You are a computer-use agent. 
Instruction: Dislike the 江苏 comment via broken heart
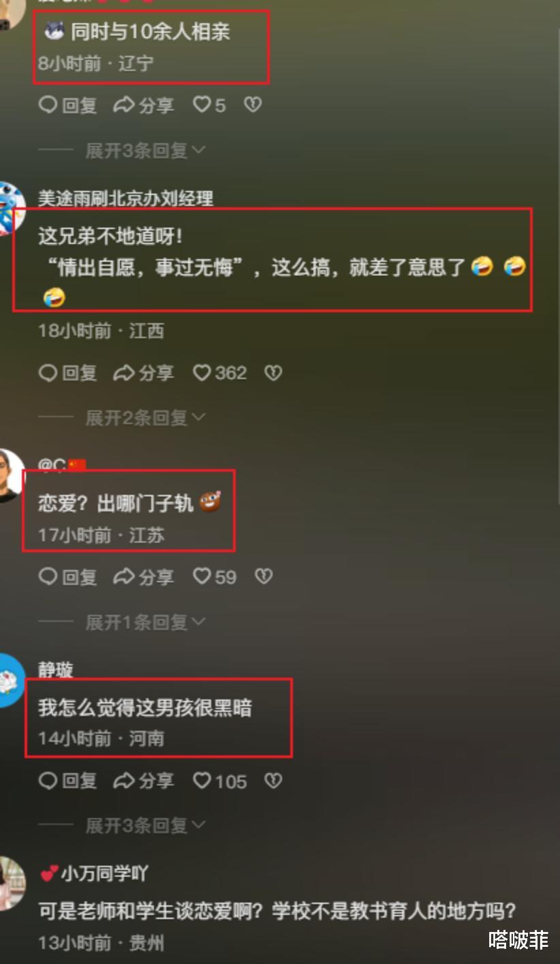tap(264, 577)
